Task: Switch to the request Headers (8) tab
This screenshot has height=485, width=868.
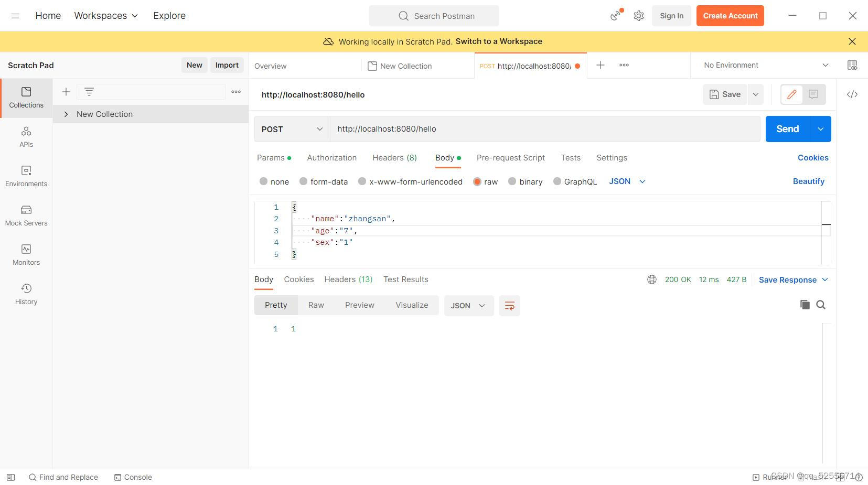Action: [395, 158]
